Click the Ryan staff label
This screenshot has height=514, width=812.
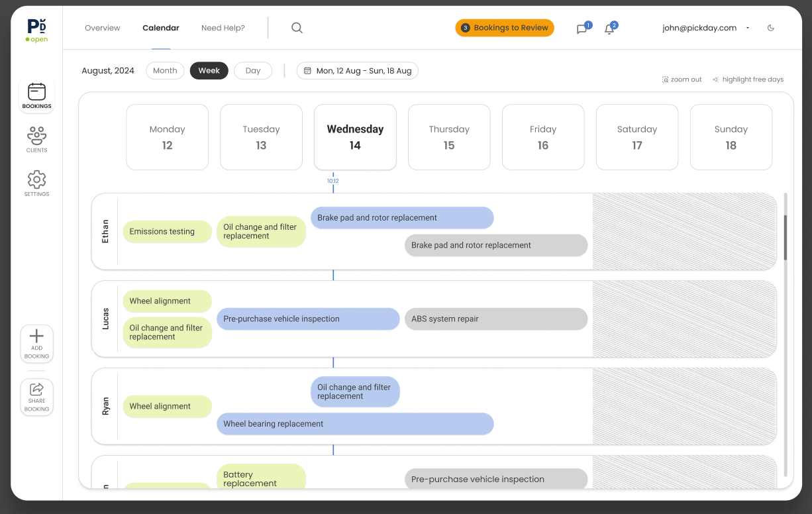point(105,407)
